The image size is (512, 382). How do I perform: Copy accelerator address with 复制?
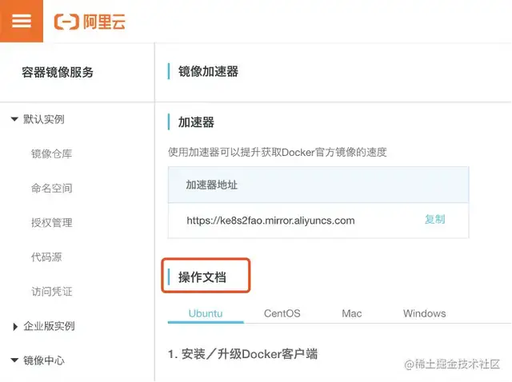435,219
